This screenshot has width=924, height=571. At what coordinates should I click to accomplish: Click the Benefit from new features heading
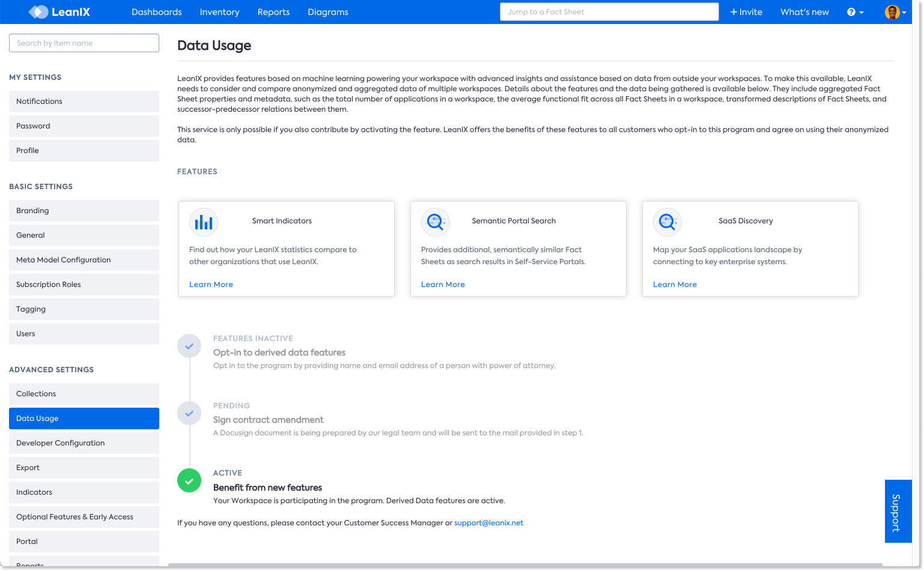267,488
